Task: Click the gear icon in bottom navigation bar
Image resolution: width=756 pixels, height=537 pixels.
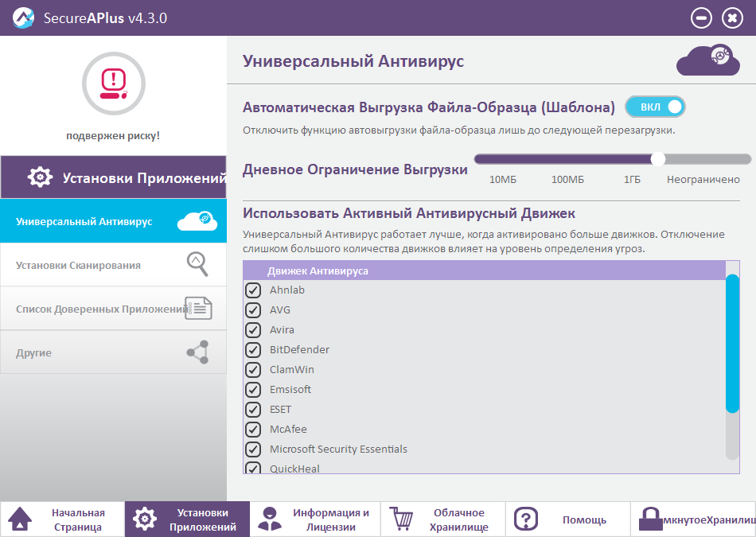Action: 145,519
